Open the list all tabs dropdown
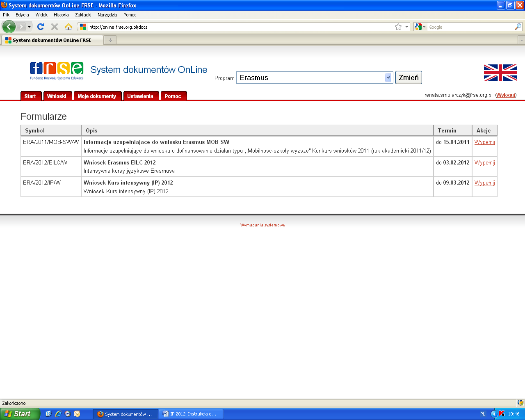Viewport: 525px width, 420px height. click(521, 40)
